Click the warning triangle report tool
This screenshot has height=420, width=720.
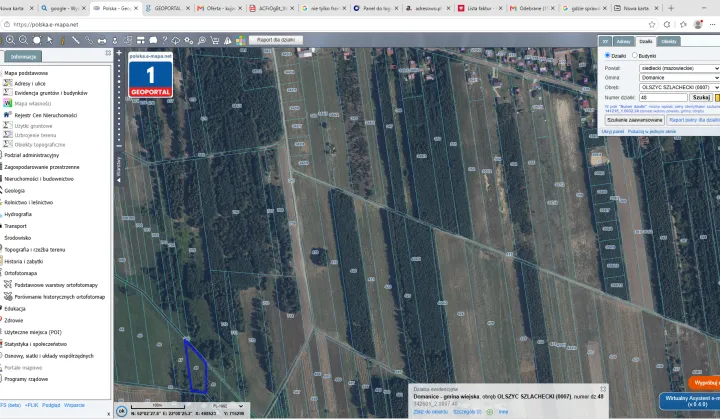pos(228,40)
